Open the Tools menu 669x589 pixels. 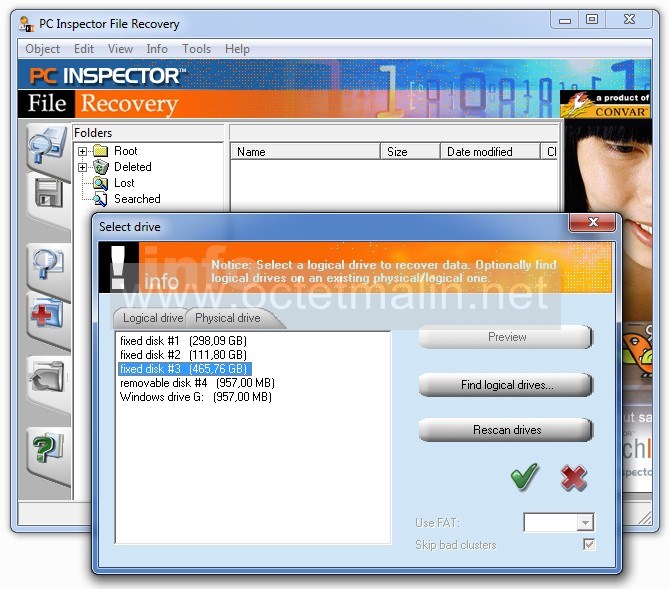click(x=196, y=49)
